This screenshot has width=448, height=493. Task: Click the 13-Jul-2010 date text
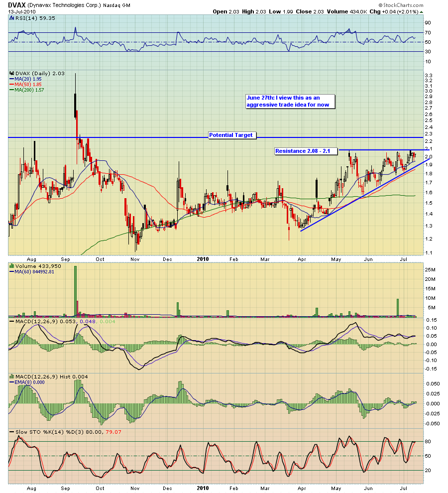click(22, 11)
